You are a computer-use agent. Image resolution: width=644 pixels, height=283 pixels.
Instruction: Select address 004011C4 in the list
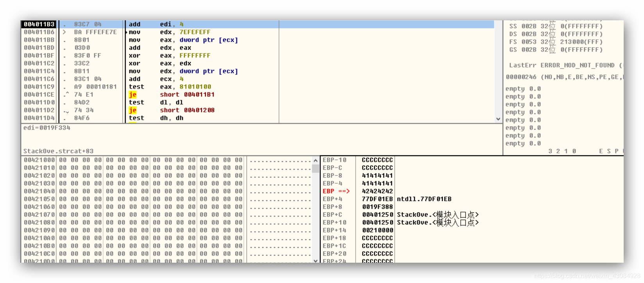[x=39, y=71]
